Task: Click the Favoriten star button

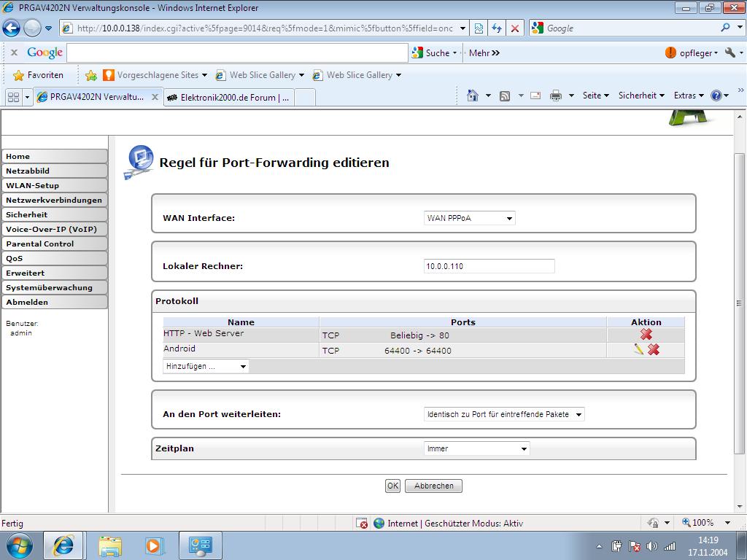Action: (x=39, y=75)
